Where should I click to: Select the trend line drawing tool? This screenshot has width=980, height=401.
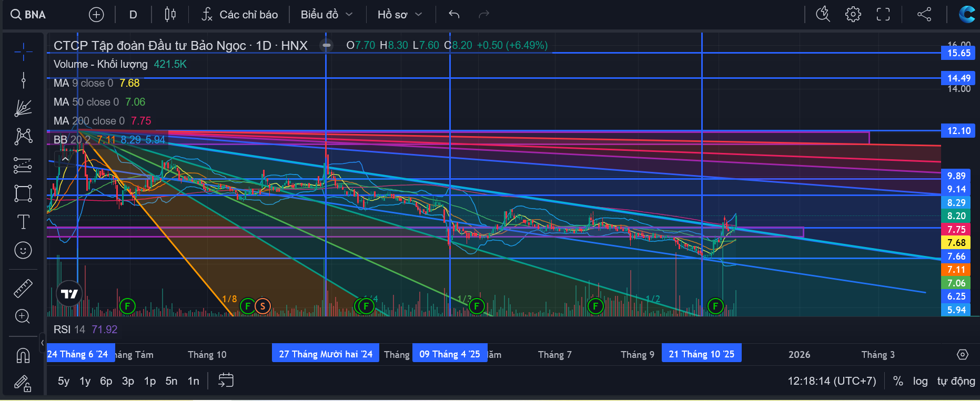[x=23, y=80]
